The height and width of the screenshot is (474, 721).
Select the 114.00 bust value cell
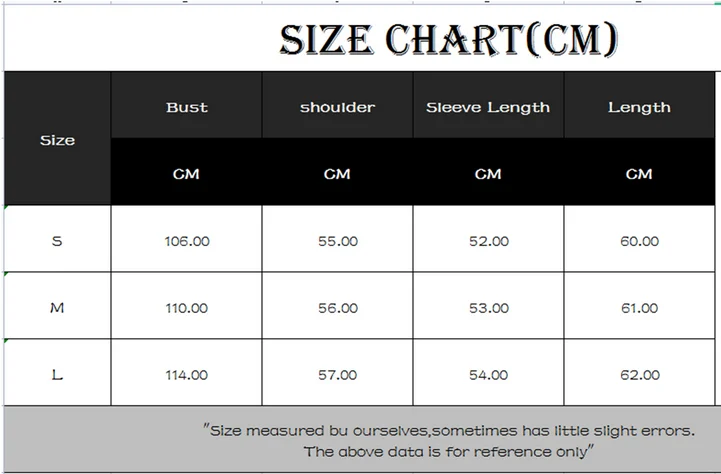186,372
